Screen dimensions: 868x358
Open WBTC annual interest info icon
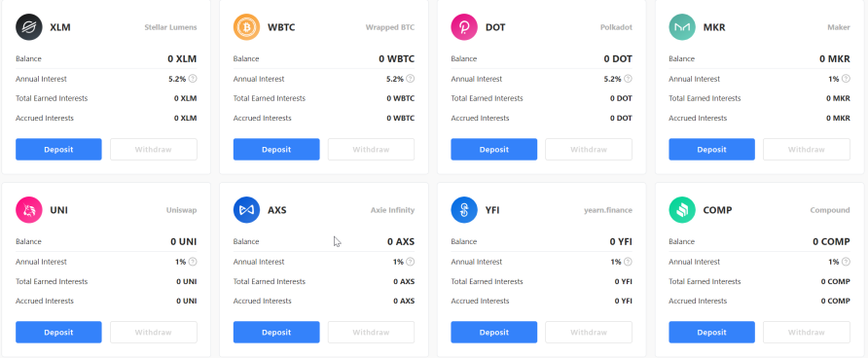[x=411, y=79]
